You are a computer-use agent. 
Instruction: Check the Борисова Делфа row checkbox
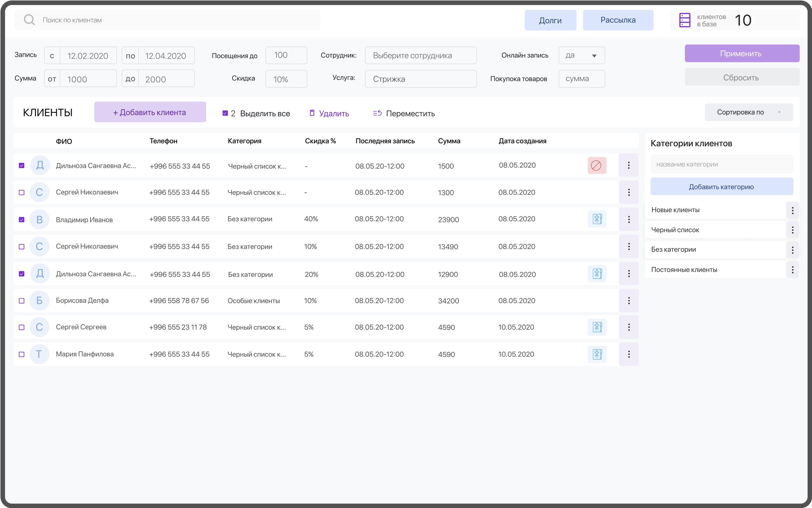point(22,301)
